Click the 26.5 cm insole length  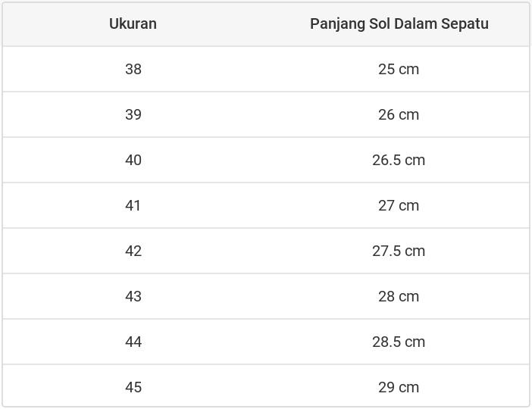click(x=399, y=160)
